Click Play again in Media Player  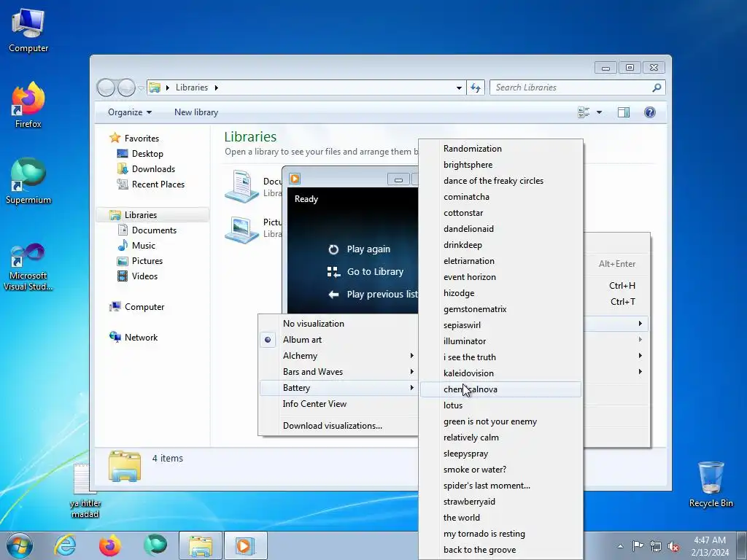coord(360,249)
